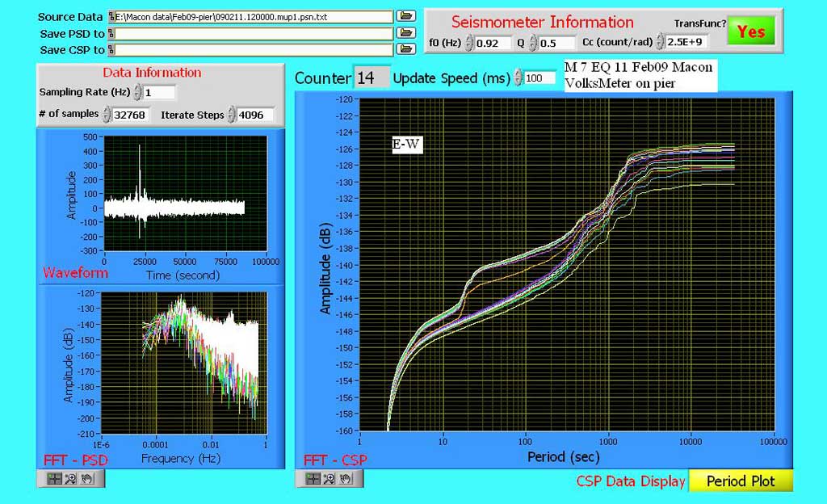The height and width of the screenshot is (504, 827).
Task: Click the 'Frequency (Hz)' axis label
Action: point(180,459)
